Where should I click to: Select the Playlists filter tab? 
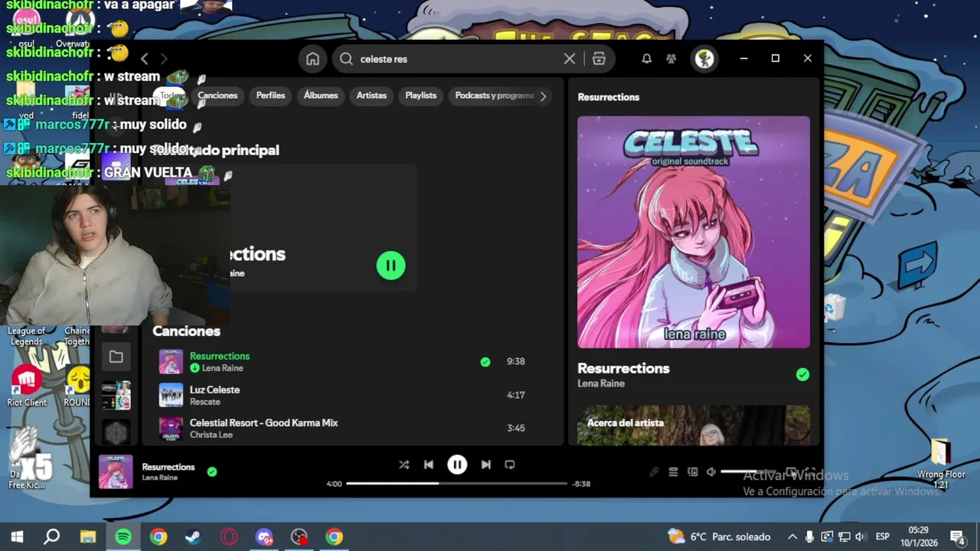pos(421,96)
